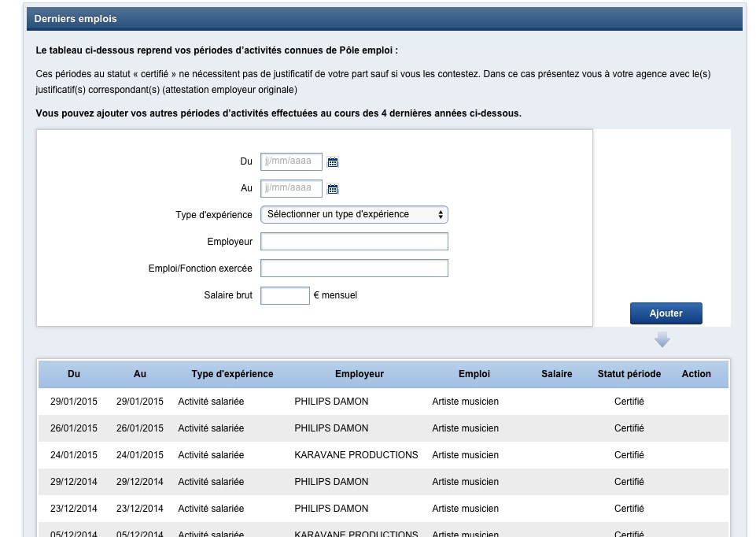Click the Action column header
This screenshot has height=537, width=756.
coord(696,374)
